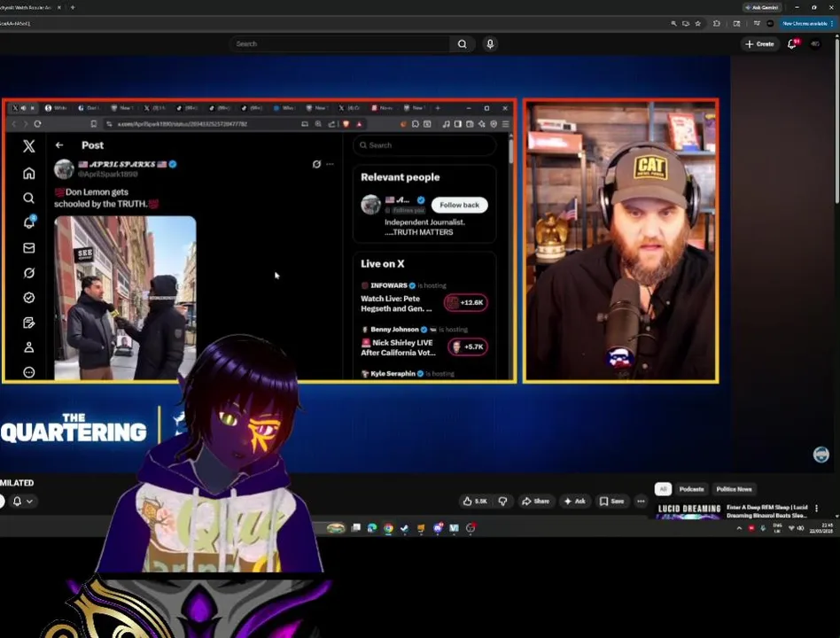Open Explore search in the X sidebar
840x638 pixels.
coord(29,198)
